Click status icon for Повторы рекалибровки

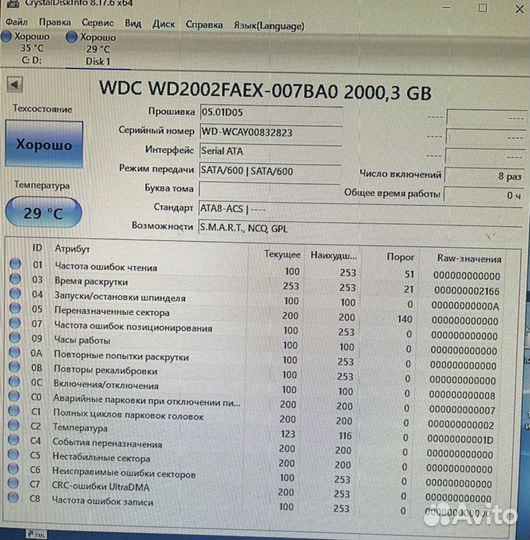coord(14,367)
